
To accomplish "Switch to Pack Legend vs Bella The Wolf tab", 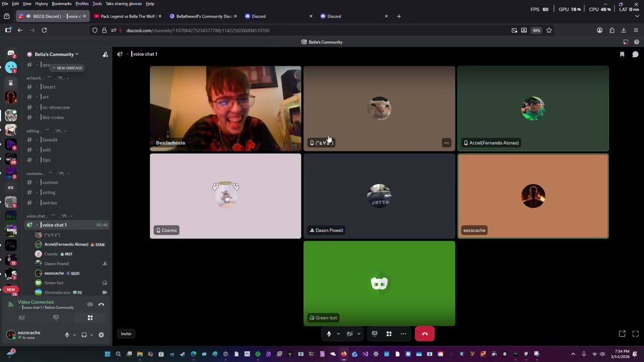I will (x=128, y=16).
